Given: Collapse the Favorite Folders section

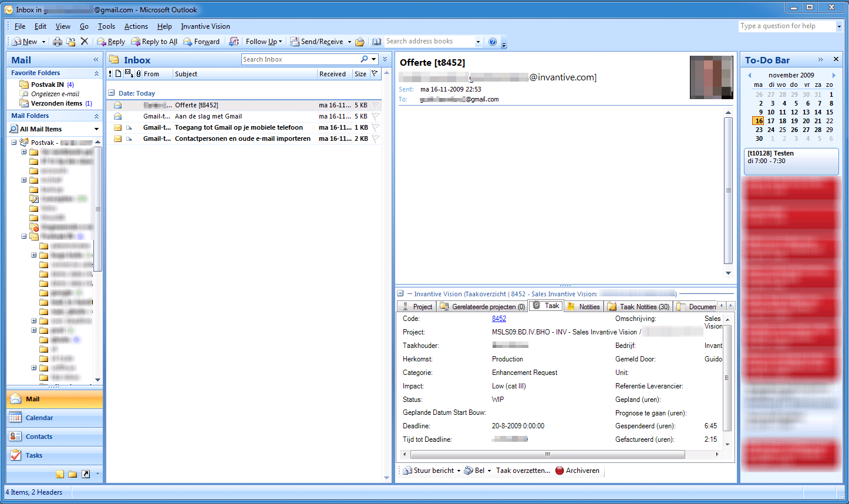Looking at the screenshot, I should (x=97, y=73).
